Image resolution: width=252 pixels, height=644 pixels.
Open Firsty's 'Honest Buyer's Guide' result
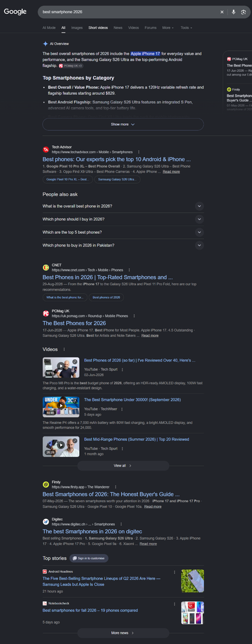pyautogui.click(x=111, y=494)
